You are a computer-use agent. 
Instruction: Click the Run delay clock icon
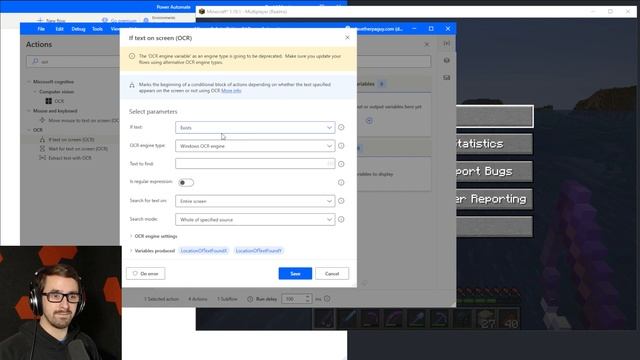pos(250,299)
